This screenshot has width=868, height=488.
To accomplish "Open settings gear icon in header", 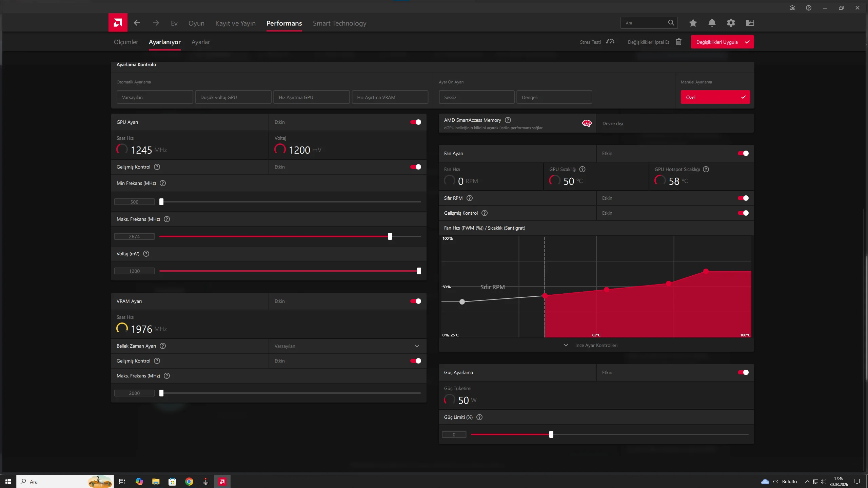I will (731, 23).
